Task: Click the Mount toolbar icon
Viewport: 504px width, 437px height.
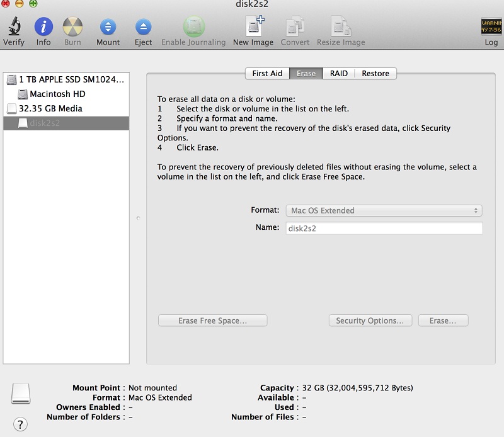Action: tap(107, 28)
